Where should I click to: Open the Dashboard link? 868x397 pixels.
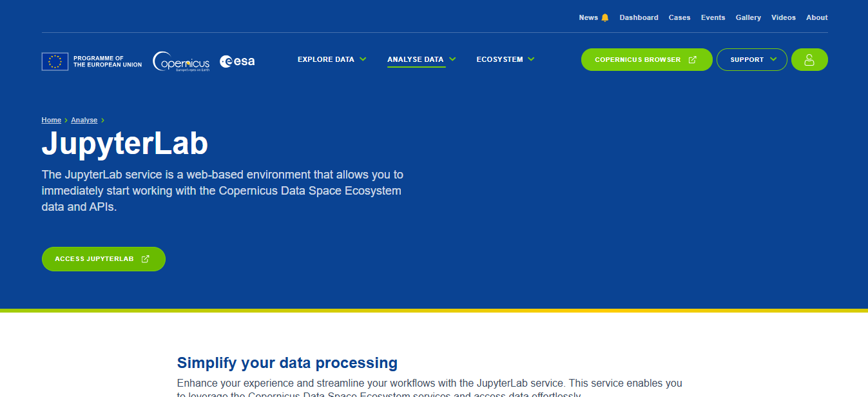pos(639,17)
